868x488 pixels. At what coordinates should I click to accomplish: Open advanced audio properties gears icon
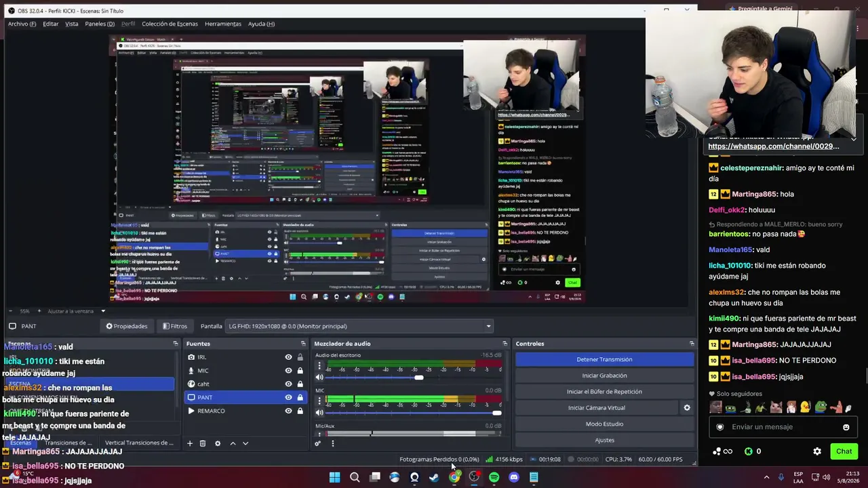(317, 443)
